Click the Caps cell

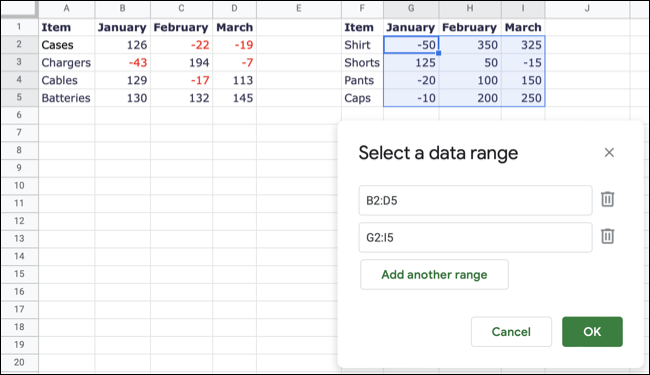pos(362,98)
